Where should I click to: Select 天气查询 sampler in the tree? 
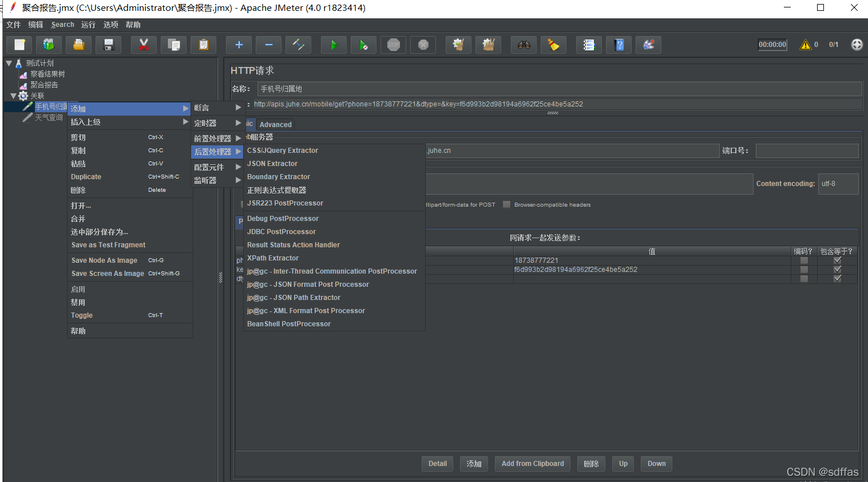[49, 117]
